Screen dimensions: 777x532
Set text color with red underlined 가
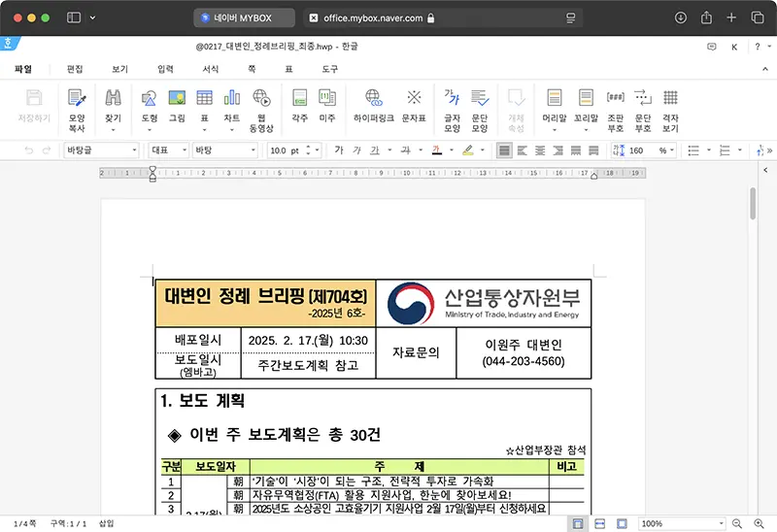[436, 150]
